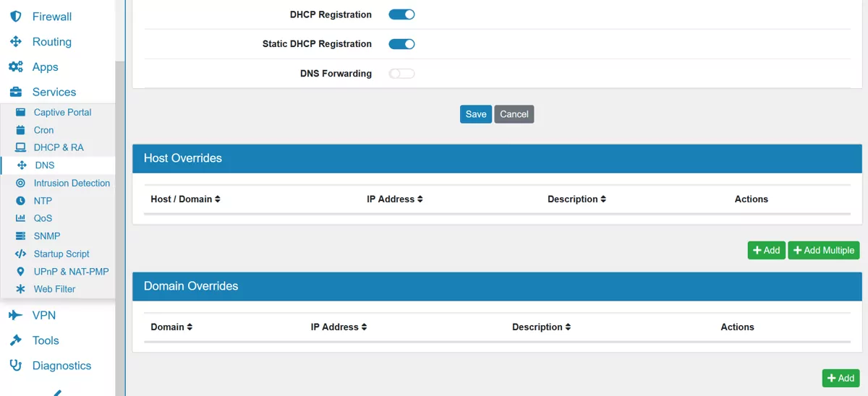This screenshot has height=396, width=868.
Task: Save the DNS settings
Action: pos(475,114)
